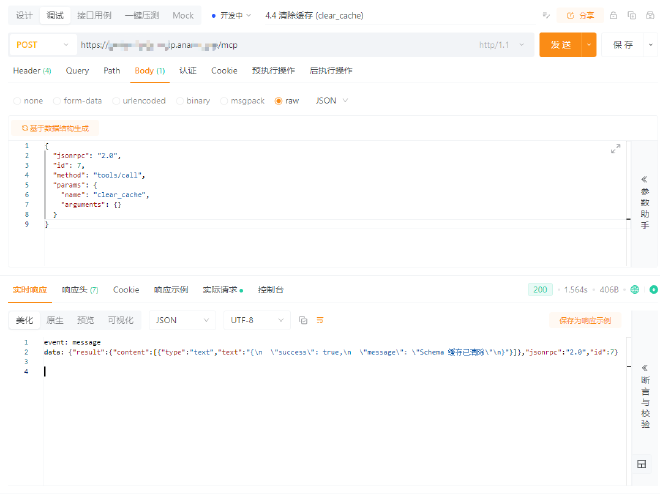Open the http/1.1 protocol dropdown
The image size is (660, 494).
(502, 45)
